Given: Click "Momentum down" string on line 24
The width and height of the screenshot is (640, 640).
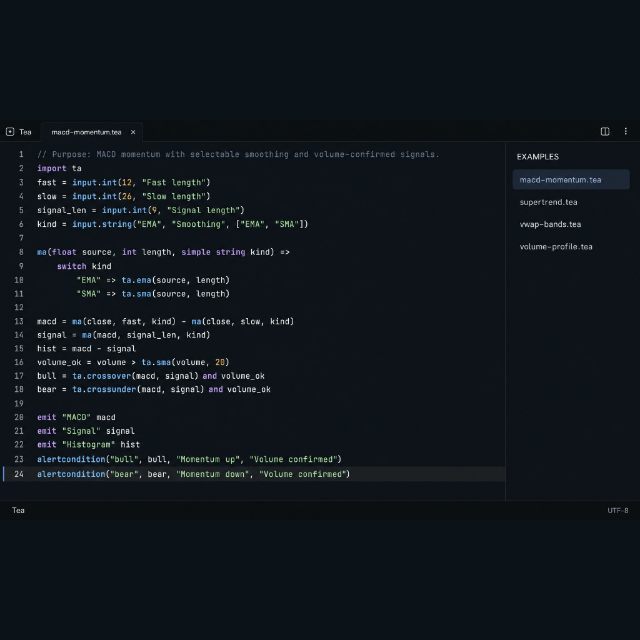Looking at the screenshot, I should click(x=213, y=474).
